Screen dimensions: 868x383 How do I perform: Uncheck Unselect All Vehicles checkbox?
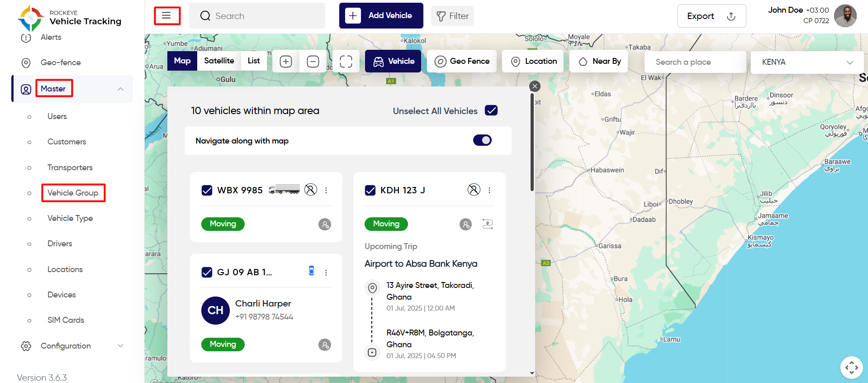491,110
